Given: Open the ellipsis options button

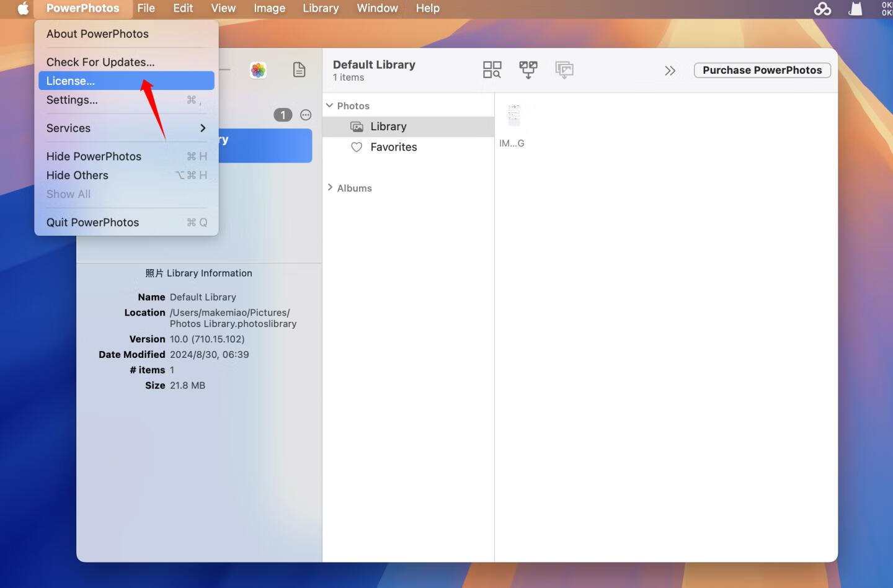Looking at the screenshot, I should tap(306, 115).
